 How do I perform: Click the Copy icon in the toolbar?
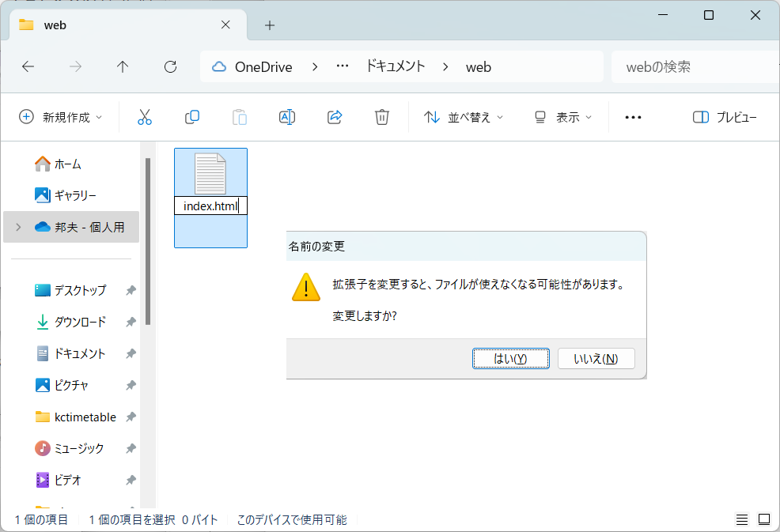tap(191, 116)
